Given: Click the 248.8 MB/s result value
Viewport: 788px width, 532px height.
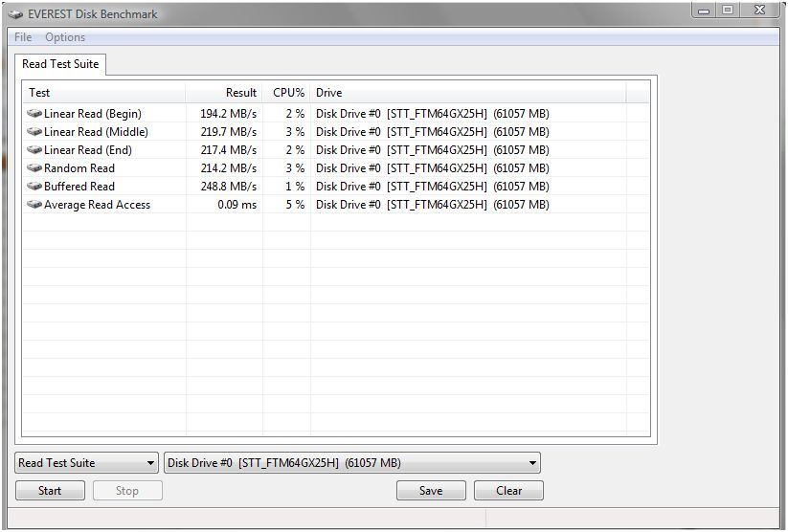Looking at the screenshot, I should pos(228,187).
